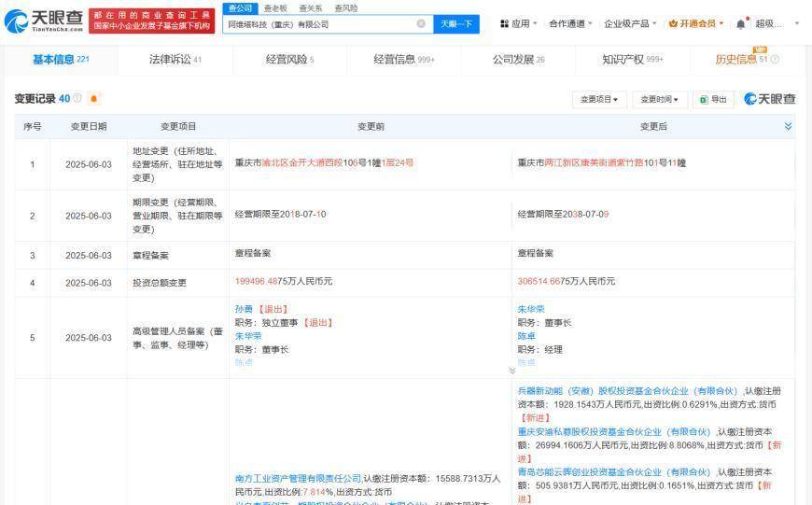Click the 变更记录 section title
The height and width of the screenshot is (505, 812).
[x=35, y=98]
